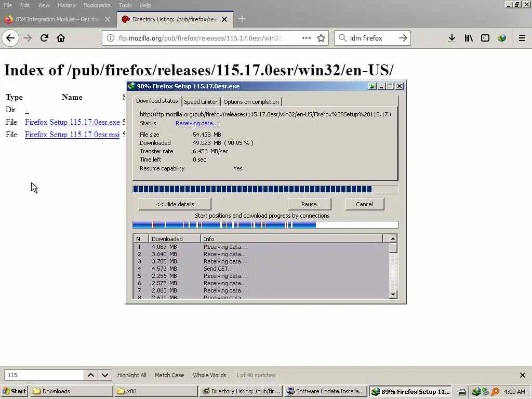This screenshot has width=532, height=399.
Task: Click the IDM extension toolbar icon
Action: [x=502, y=38]
